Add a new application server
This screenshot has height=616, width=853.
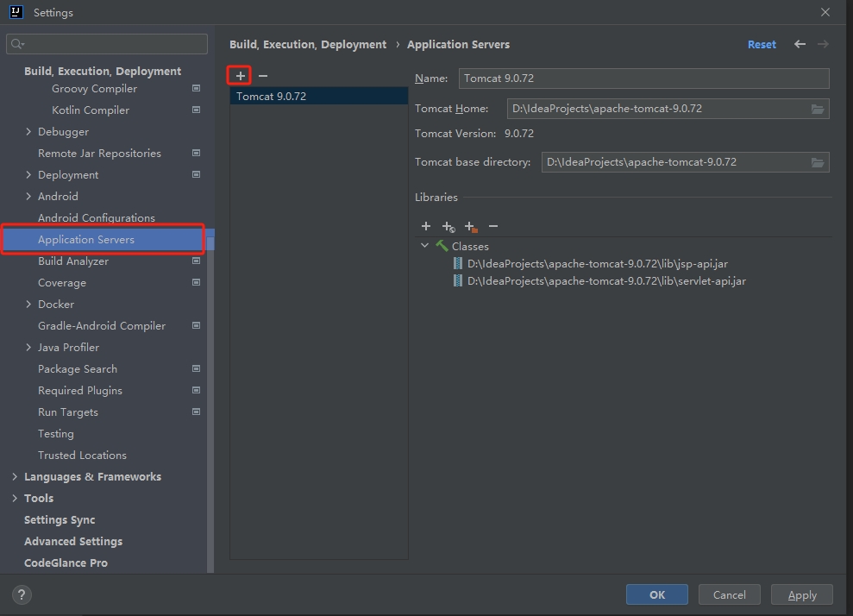(240, 76)
